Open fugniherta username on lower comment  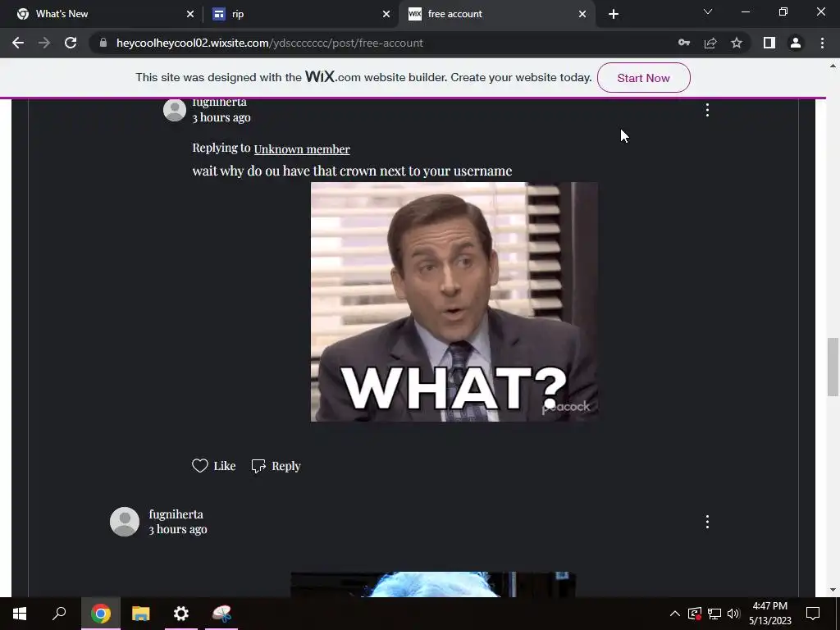tap(176, 514)
